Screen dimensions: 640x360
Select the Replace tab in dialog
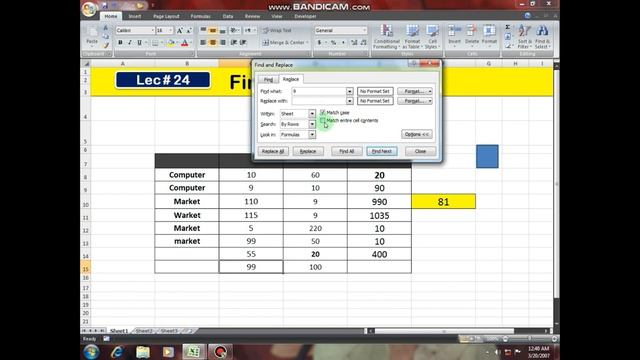pos(291,79)
